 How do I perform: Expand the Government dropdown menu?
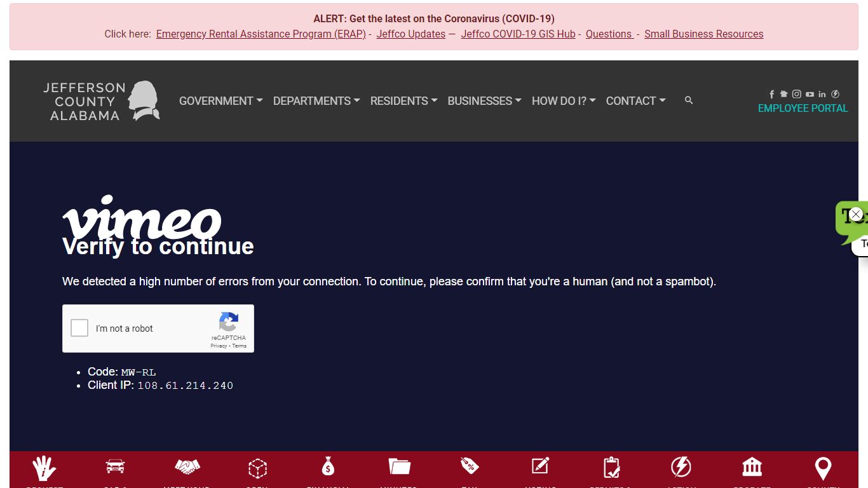click(221, 101)
